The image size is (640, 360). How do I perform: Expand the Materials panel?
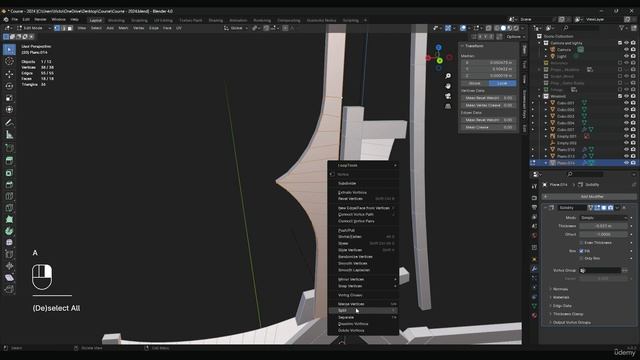(x=561, y=297)
